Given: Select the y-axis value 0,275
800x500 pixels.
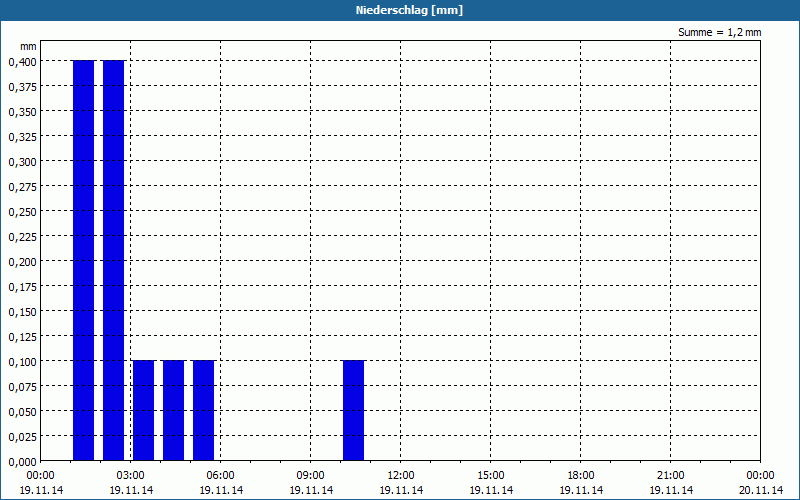Looking at the screenshot, I should pos(23,187).
